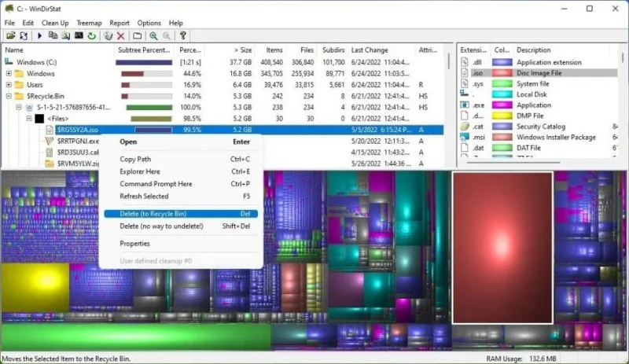
Task: Select the Disc Image File row
Action: tap(539, 73)
